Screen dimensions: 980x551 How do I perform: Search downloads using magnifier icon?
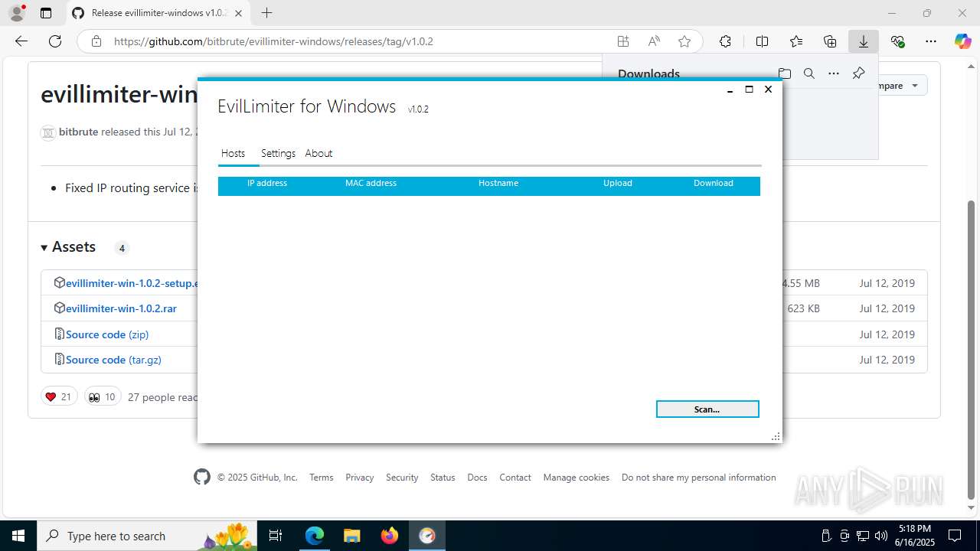click(809, 73)
